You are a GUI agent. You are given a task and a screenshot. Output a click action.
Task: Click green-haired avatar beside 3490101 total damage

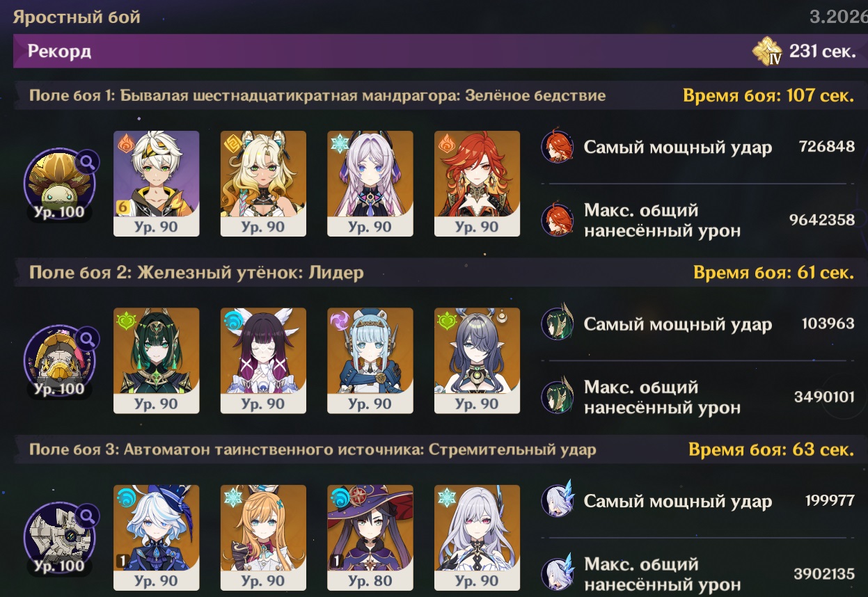558,397
